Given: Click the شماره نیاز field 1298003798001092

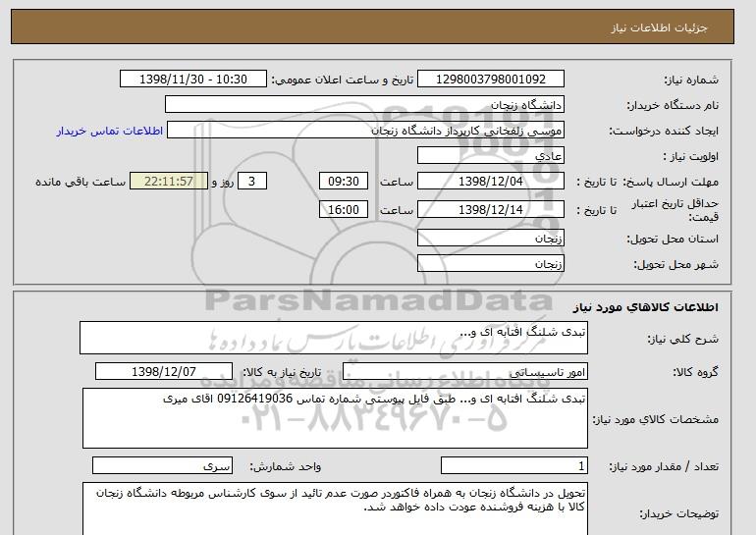Looking at the screenshot, I should (x=490, y=80).
